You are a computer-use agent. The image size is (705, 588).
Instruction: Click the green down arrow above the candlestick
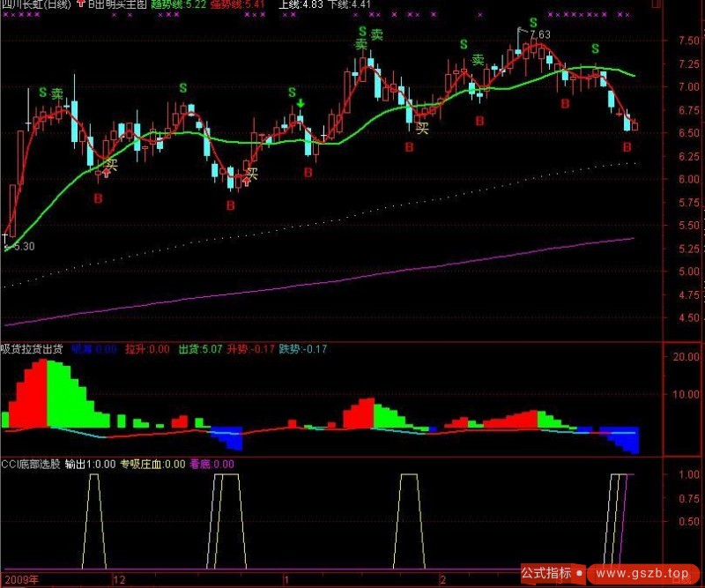301,104
